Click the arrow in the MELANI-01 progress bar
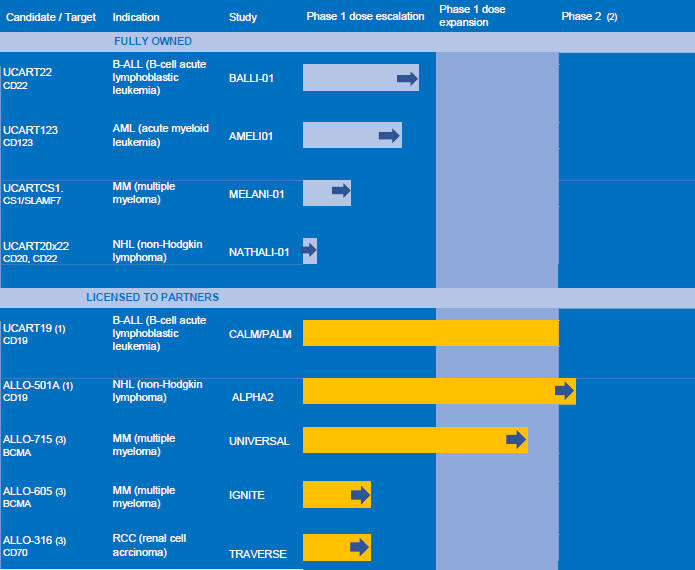This screenshot has width=695, height=570. tap(341, 190)
